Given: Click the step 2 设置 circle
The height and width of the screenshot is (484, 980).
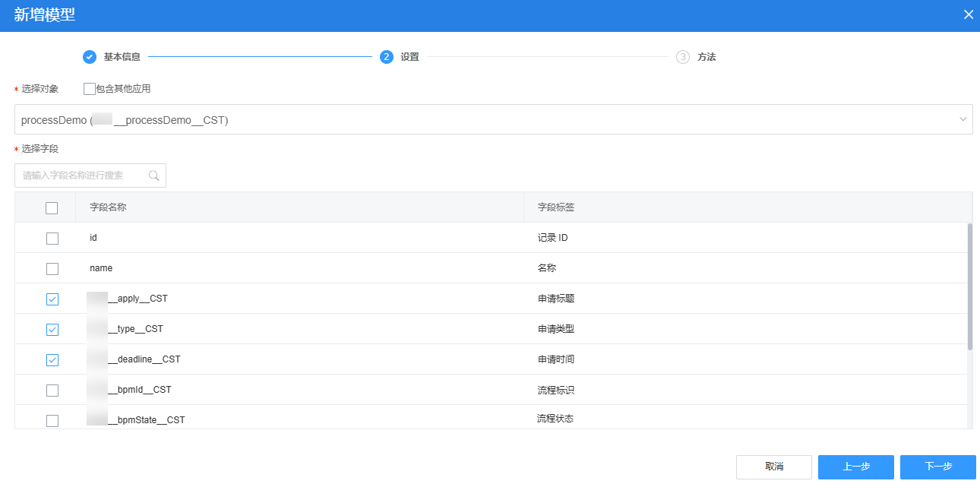Looking at the screenshot, I should tap(387, 57).
